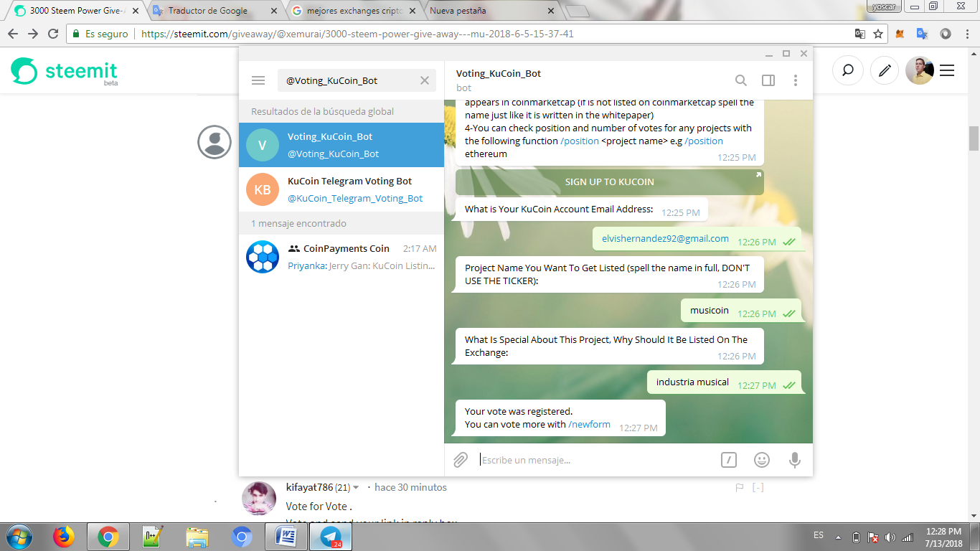Open the Google Translate extension icon
This screenshot has height=551, width=980.
coord(923,34)
